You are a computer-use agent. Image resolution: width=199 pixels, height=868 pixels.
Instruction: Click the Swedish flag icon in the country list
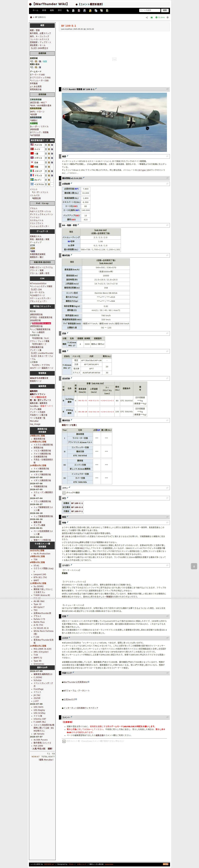[x=32, y=180]
